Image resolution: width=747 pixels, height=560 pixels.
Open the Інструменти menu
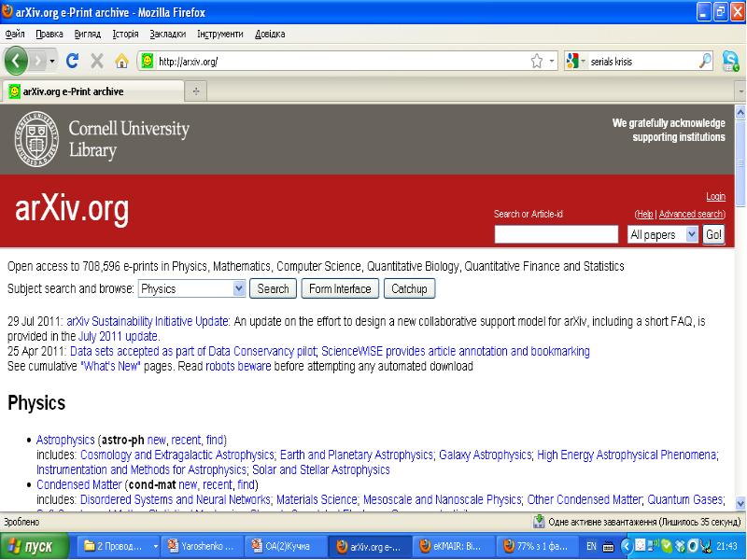point(220,34)
